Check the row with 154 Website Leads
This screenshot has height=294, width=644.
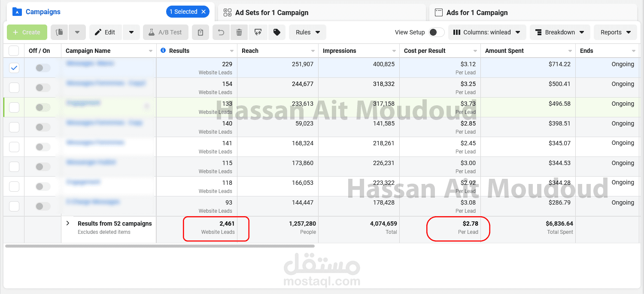14,88
